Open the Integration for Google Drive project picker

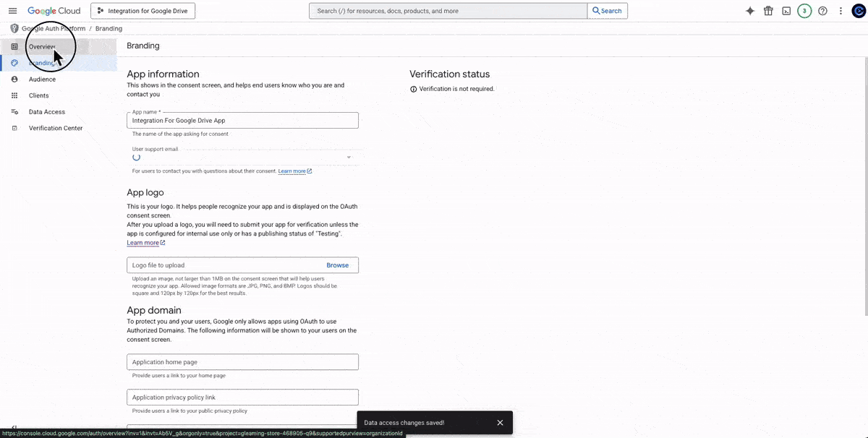pos(143,11)
